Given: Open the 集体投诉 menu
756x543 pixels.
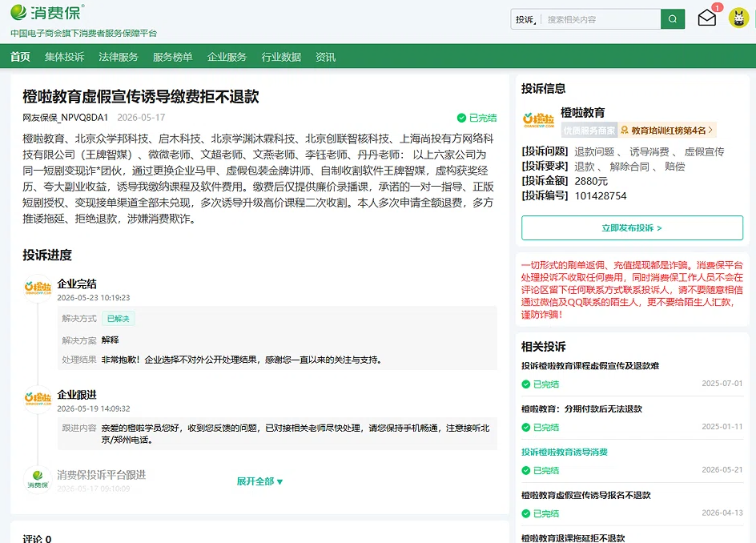Looking at the screenshot, I should pyautogui.click(x=65, y=57).
